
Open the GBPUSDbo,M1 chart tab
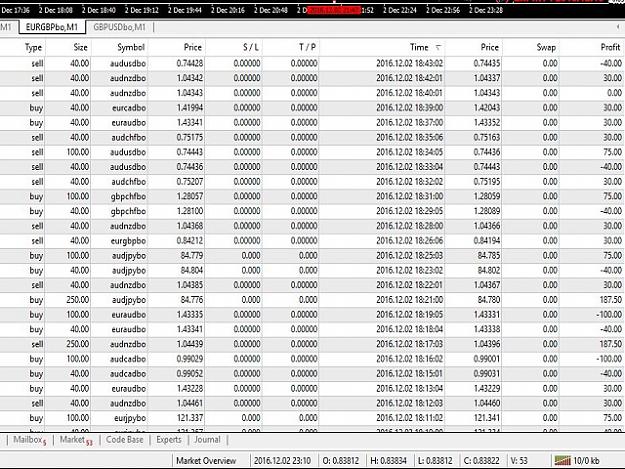click(x=119, y=27)
